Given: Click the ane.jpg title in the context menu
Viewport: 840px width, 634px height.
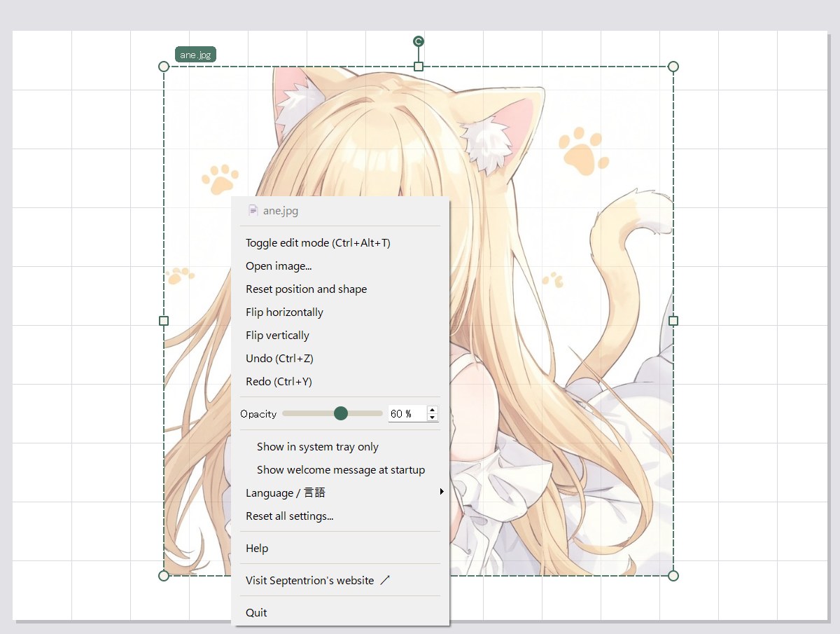Looking at the screenshot, I should (x=281, y=211).
